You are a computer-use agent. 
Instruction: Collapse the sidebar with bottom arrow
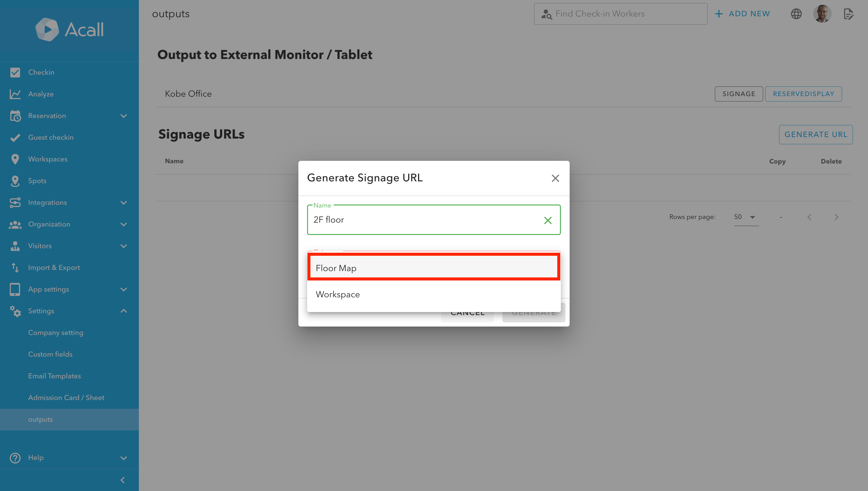point(122,480)
